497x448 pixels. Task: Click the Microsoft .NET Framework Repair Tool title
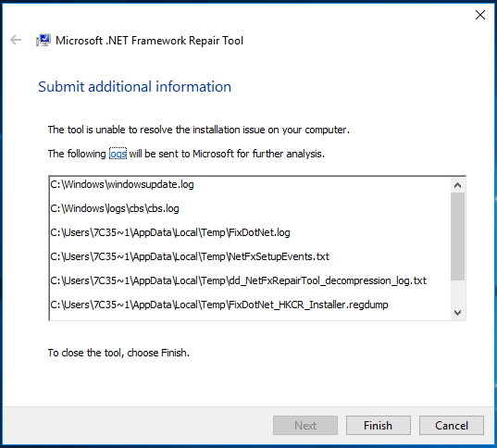[x=149, y=41]
